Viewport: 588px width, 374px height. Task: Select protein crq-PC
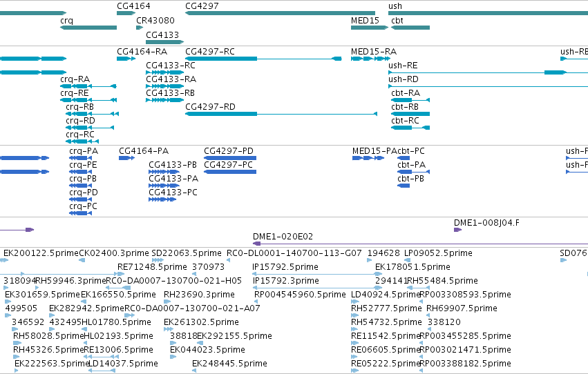coord(83,206)
